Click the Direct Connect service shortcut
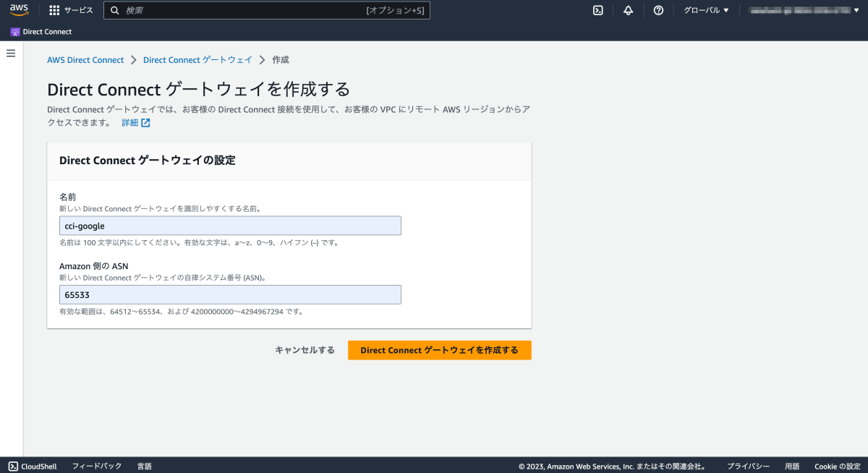 pos(41,32)
